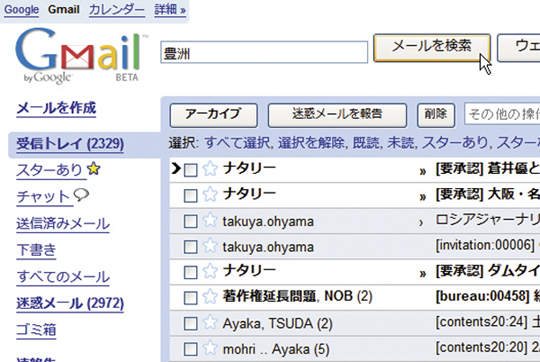The width and height of the screenshot is (540, 362).
Task: Click 迷惑メールを報告 button
Action: 337,115
